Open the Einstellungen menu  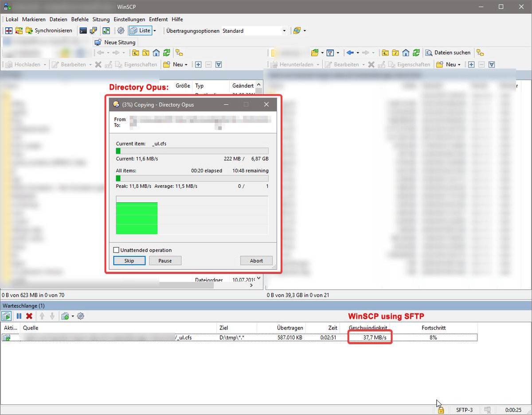point(129,19)
